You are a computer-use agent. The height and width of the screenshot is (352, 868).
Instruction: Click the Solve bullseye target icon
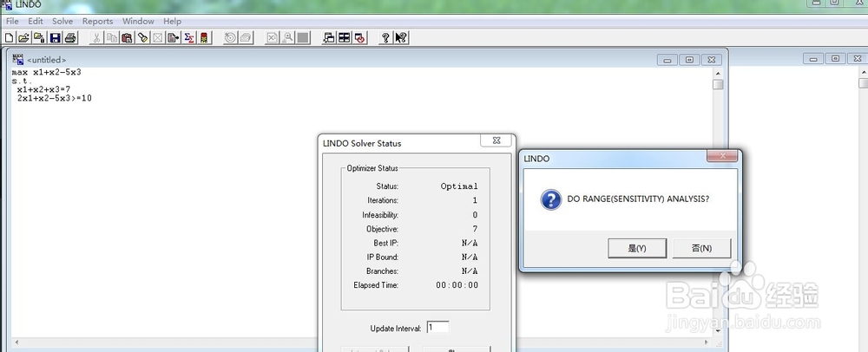tap(230, 37)
